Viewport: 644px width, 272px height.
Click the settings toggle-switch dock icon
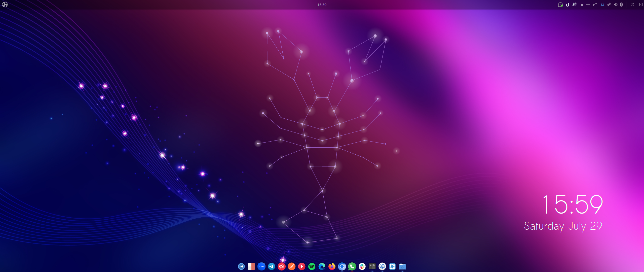point(241,266)
